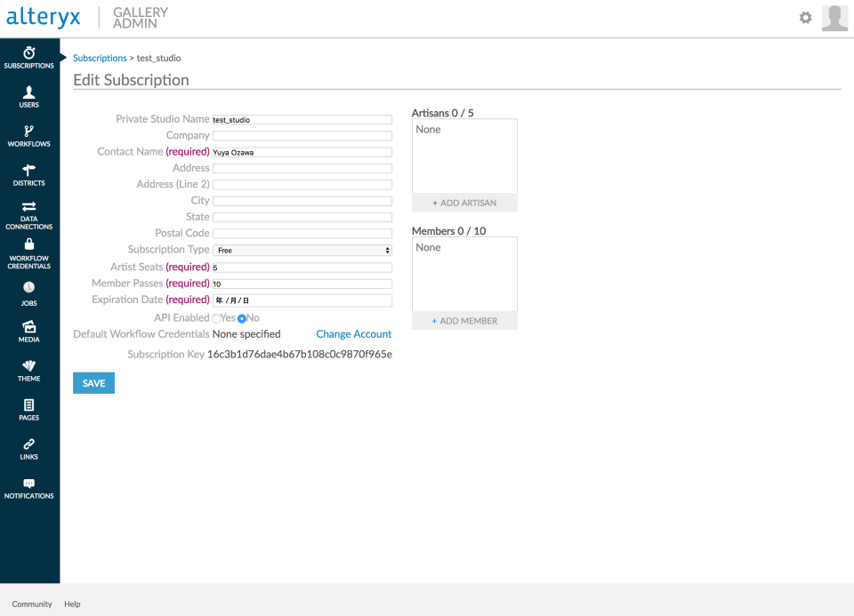
Task: Open the settings gear menu
Action: tap(805, 17)
